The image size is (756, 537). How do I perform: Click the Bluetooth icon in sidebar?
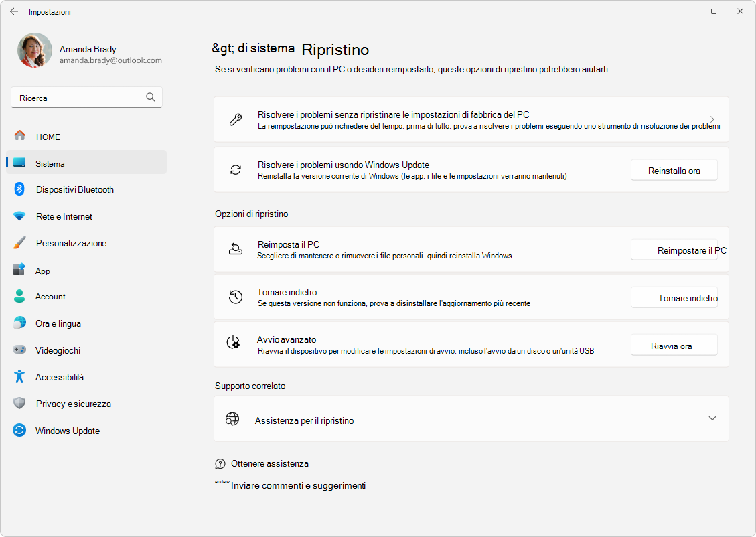(19, 189)
